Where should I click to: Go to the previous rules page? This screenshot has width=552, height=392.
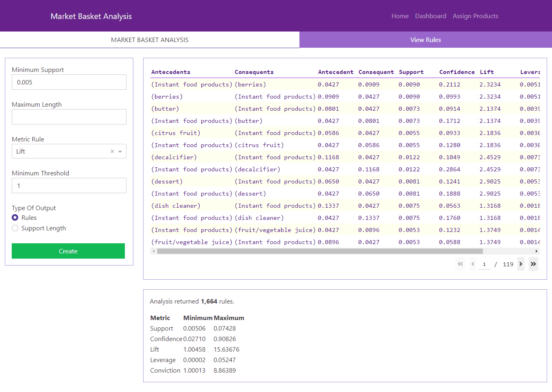pos(473,264)
